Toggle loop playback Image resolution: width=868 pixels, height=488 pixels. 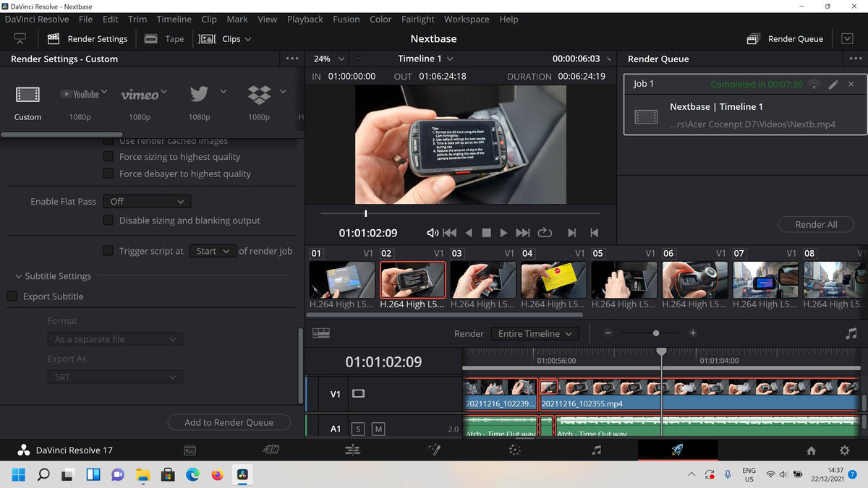point(545,233)
